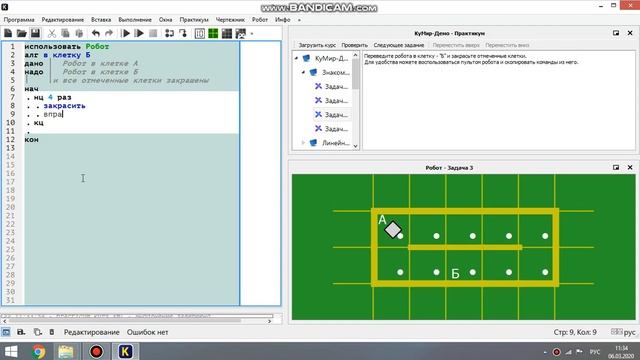Collapse the Знаком... tree section
This screenshot has width=640, height=360.
(303, 72)
